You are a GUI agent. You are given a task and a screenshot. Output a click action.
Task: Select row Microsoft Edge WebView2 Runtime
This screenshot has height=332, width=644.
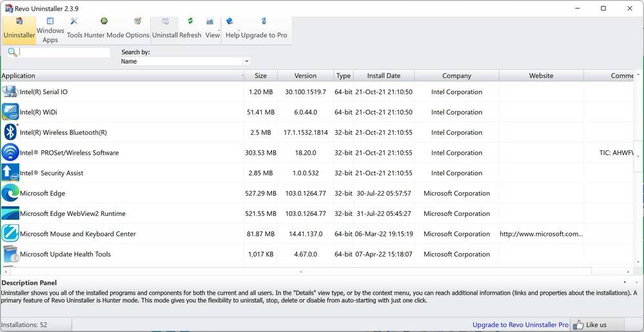[x=317, y=213]
